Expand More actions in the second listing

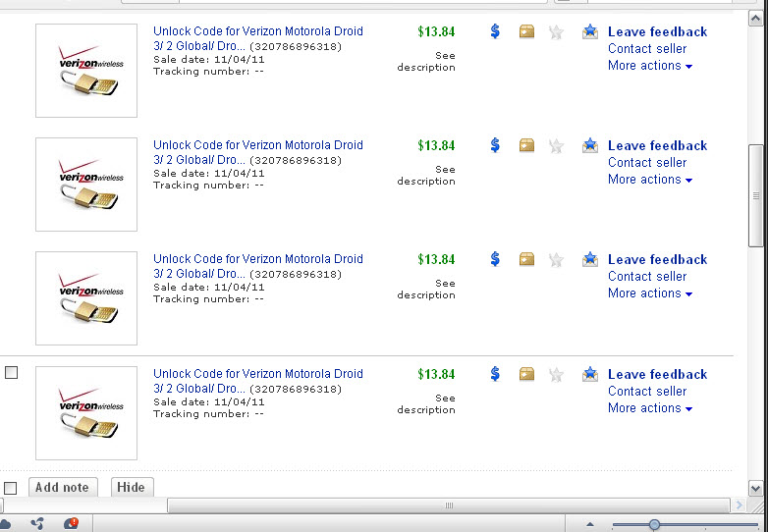click(x=650, y=179)
